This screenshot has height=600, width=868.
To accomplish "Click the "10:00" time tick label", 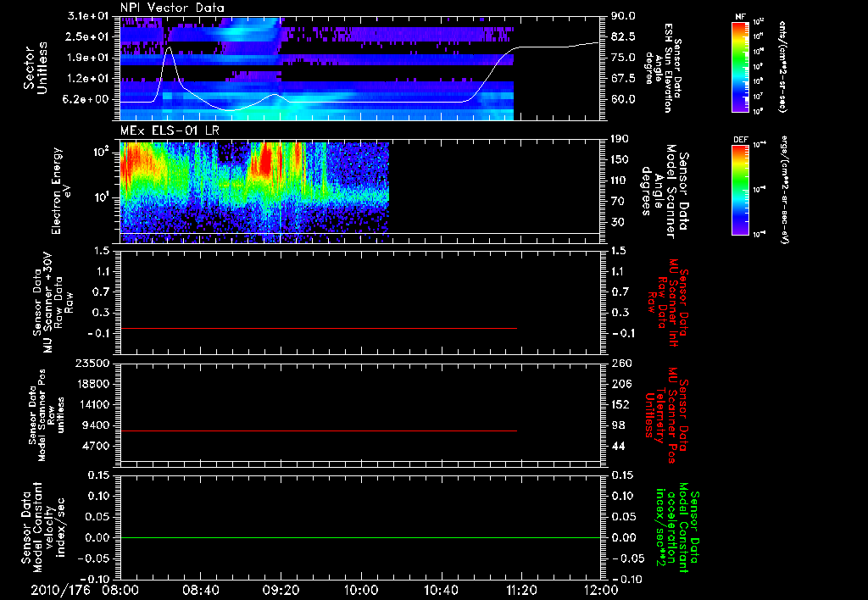I will click(361, 590).
